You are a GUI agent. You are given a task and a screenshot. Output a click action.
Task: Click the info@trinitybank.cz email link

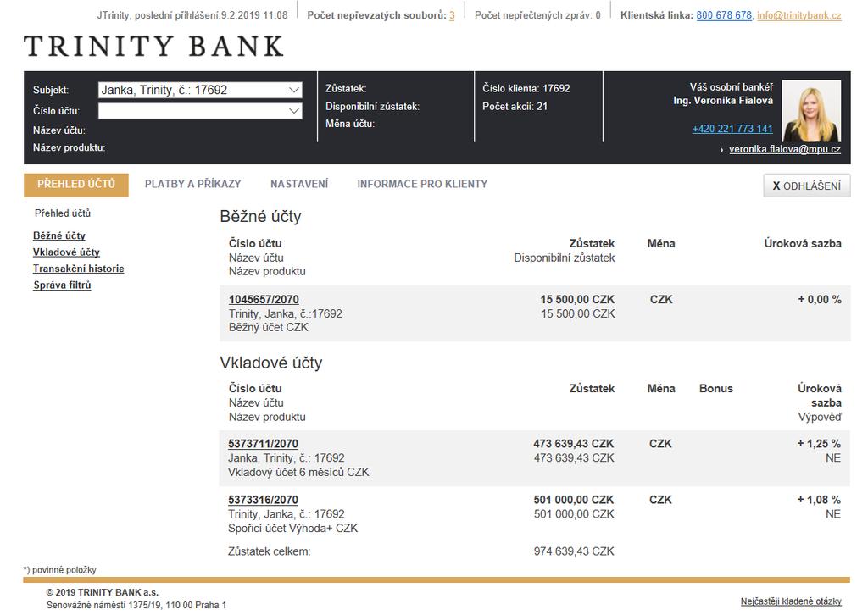[799, 15]
